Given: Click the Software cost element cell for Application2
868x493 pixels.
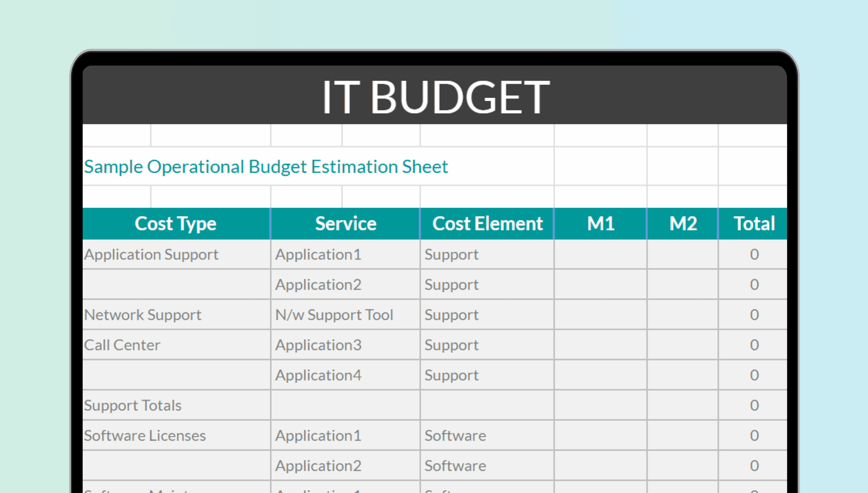Looking at the screenshot, I should (x=455, y=465).
